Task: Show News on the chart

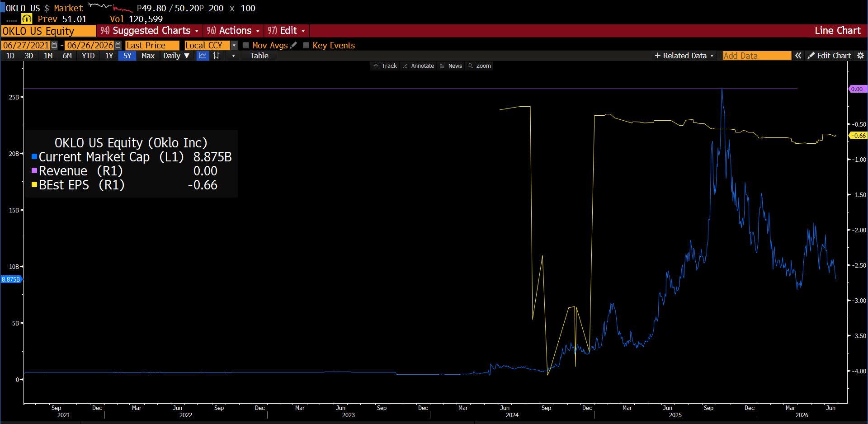Action: 451,66
